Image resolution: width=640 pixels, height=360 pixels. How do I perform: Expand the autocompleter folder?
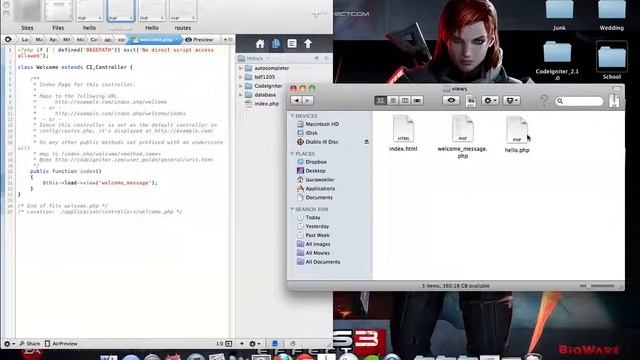240,68
